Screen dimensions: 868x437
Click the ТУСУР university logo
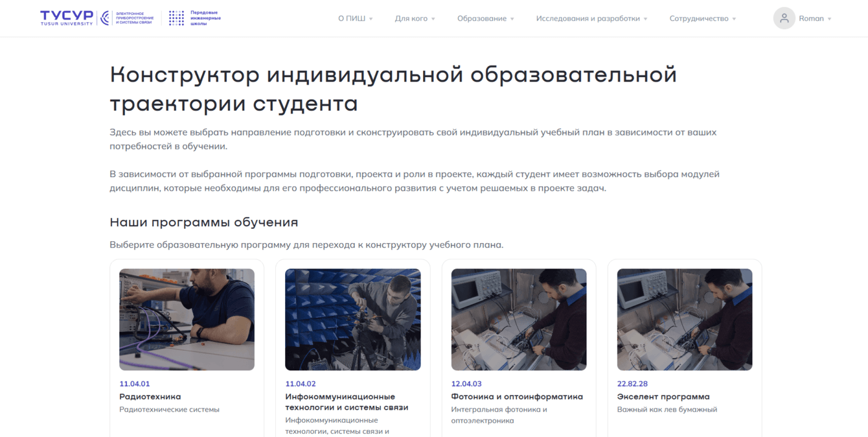tap(66, 18)
